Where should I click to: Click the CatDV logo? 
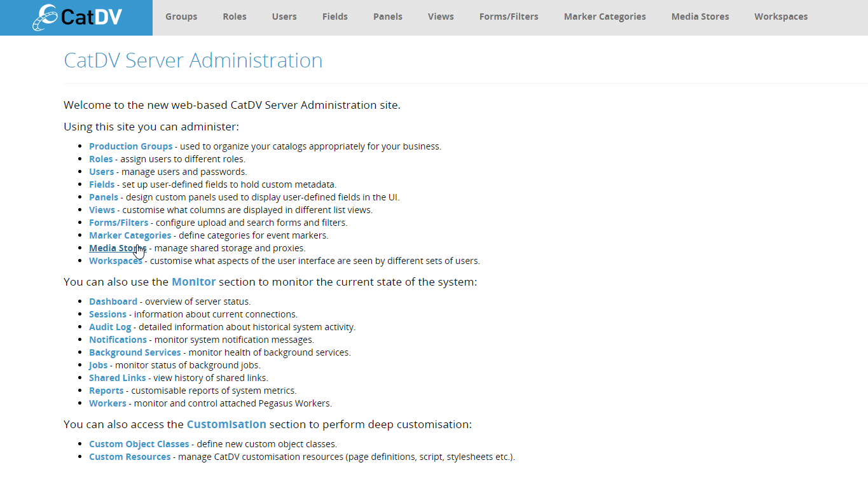pos(76,17)
